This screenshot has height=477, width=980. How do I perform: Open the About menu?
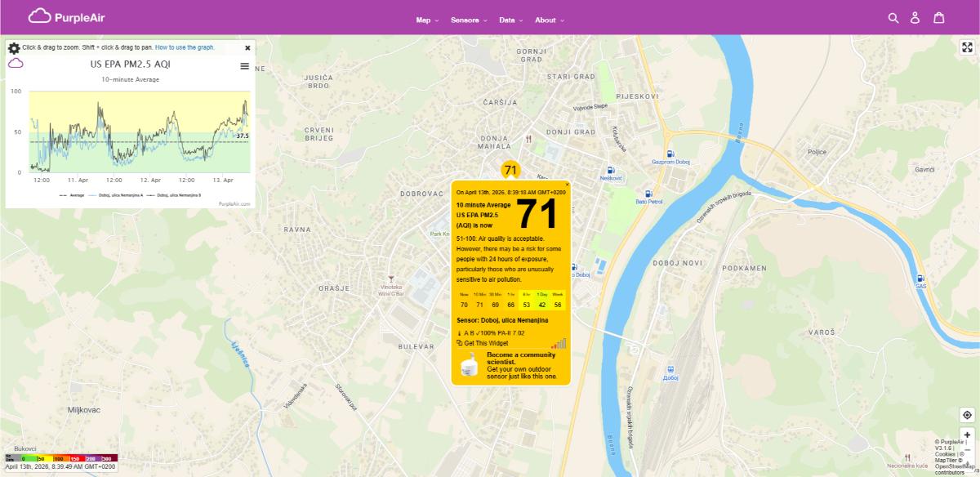point(547,20)
